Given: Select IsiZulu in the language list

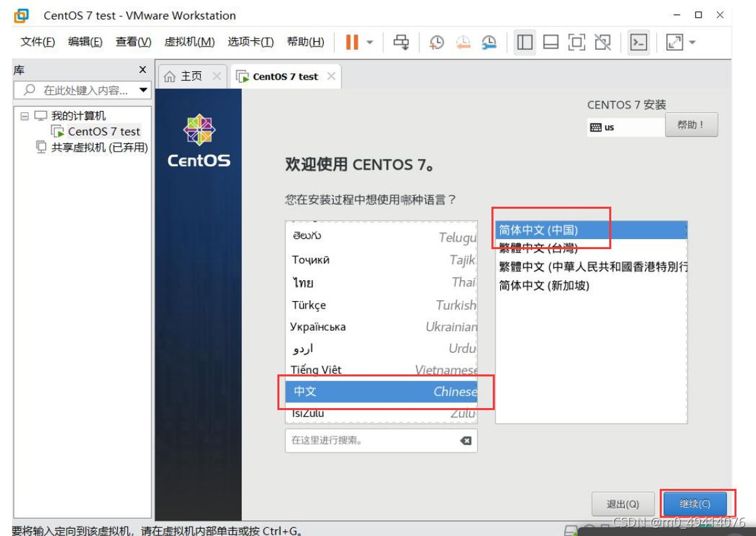Looking at the screenshot, I should click(382, 413).
